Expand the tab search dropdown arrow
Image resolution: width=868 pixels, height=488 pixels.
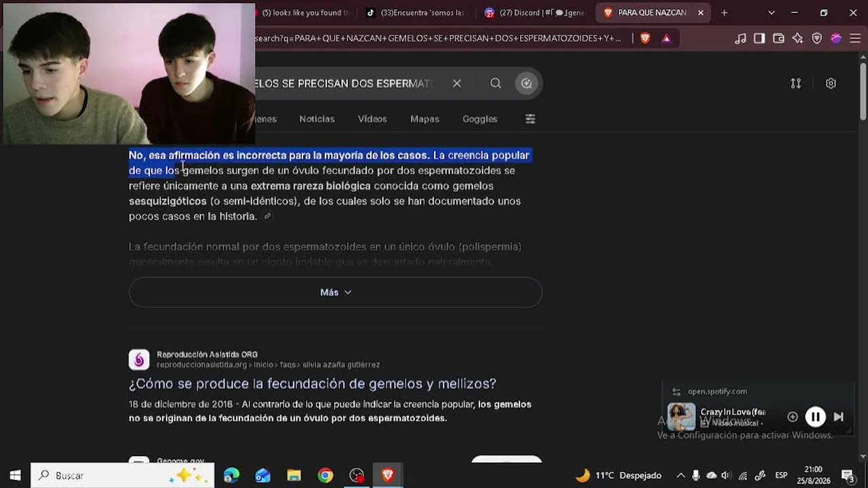coord(771,13)
